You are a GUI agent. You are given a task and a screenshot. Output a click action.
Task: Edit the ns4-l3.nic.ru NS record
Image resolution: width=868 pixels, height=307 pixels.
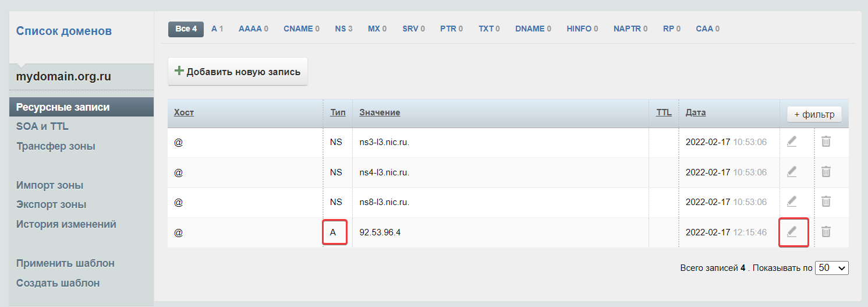click(x=792, y=172)
